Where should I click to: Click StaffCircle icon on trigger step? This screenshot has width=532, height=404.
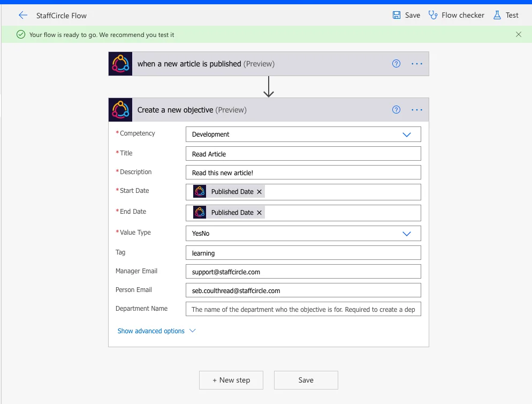[x=120, y=64]
